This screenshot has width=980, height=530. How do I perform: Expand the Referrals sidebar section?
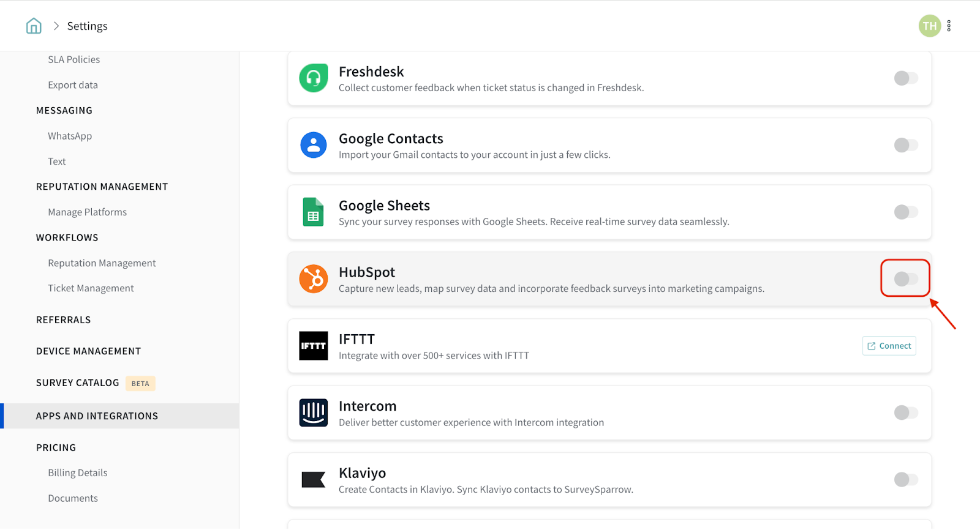(x=63, y=320)
